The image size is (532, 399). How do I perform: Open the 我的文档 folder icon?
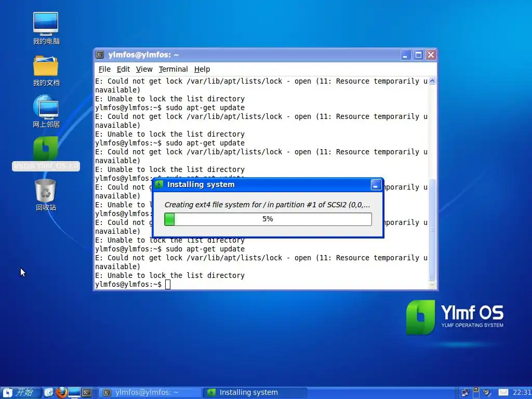(x=46, y=71)
